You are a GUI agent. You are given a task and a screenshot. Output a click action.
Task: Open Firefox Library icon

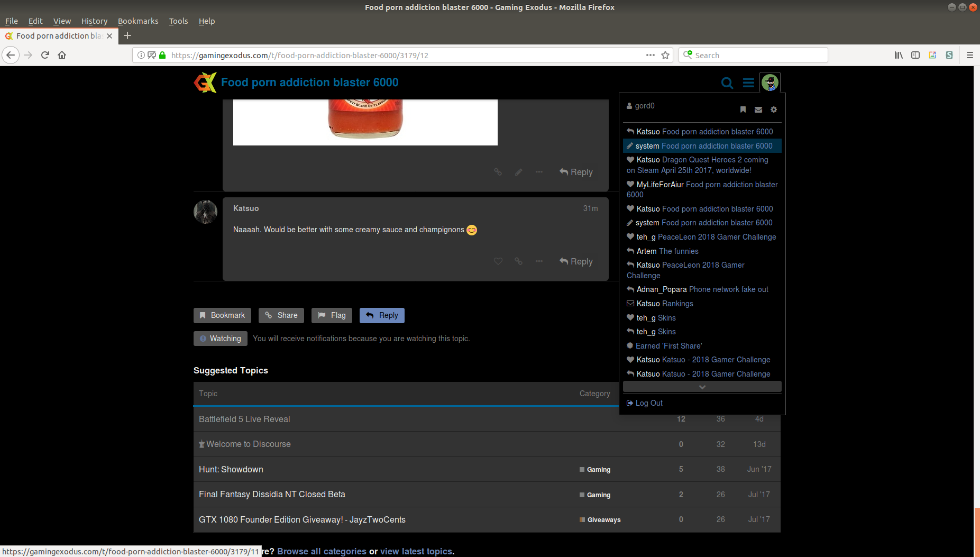click(x=899, y=55)
